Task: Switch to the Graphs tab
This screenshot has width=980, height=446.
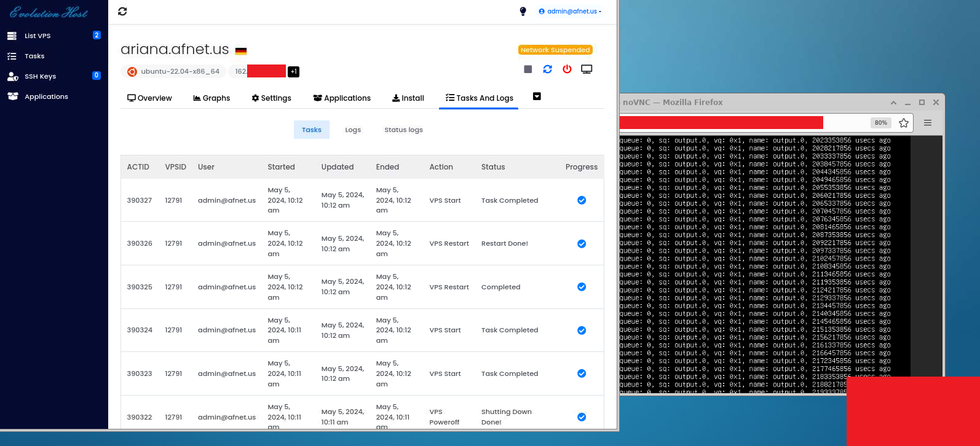Action: 211,98
